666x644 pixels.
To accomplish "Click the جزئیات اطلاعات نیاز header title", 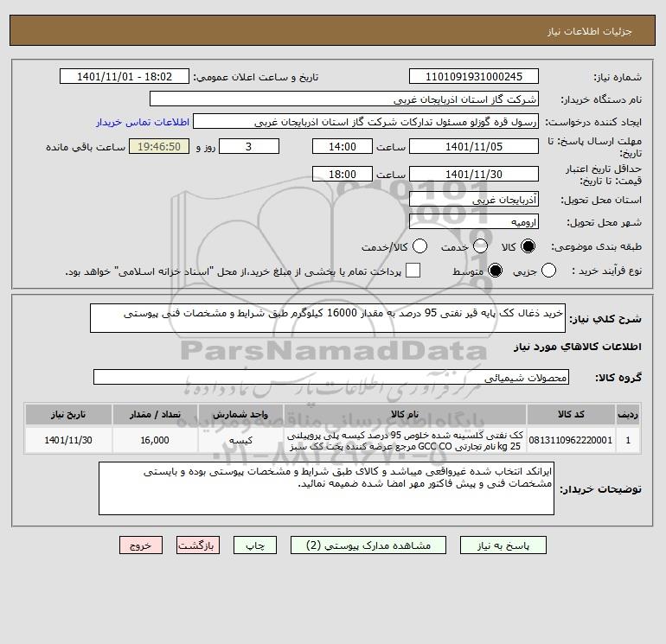I will 590,31.
